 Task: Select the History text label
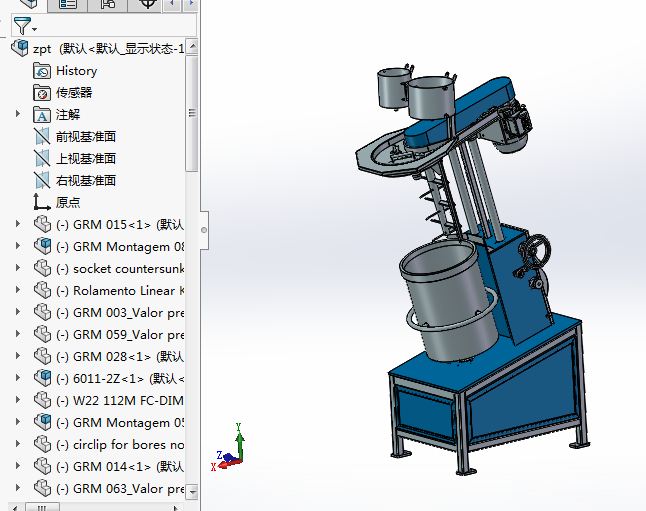77,71
